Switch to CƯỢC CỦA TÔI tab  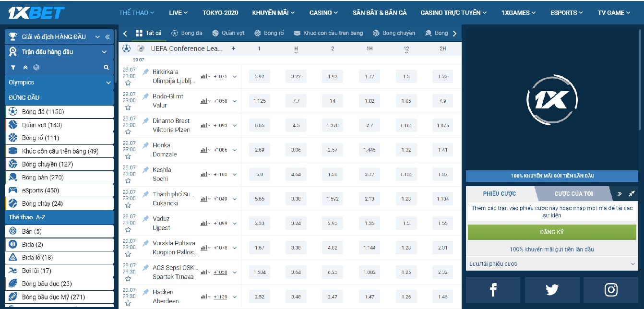click(x=574, y=193)
